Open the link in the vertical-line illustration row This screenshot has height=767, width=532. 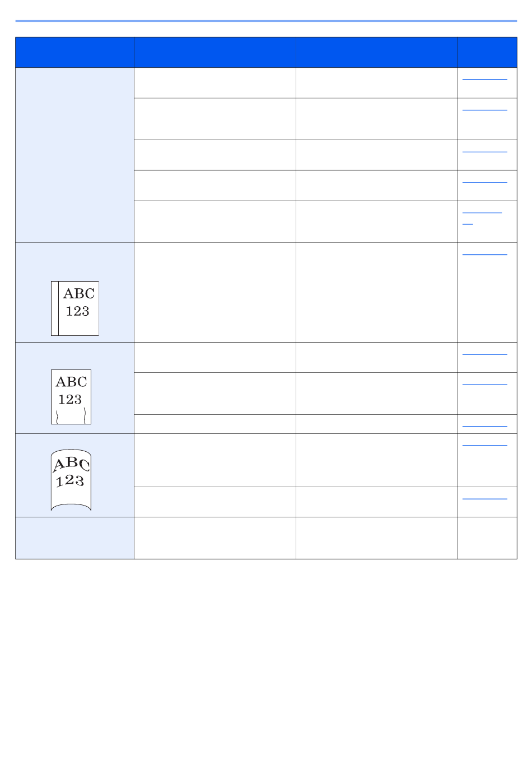(484, 254)
